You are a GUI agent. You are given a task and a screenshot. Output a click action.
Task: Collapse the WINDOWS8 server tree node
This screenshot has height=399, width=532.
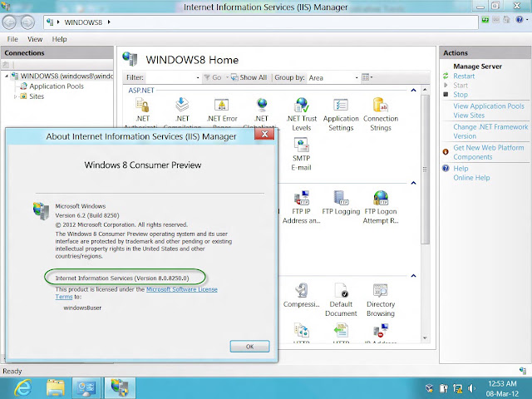pos(7,76)
